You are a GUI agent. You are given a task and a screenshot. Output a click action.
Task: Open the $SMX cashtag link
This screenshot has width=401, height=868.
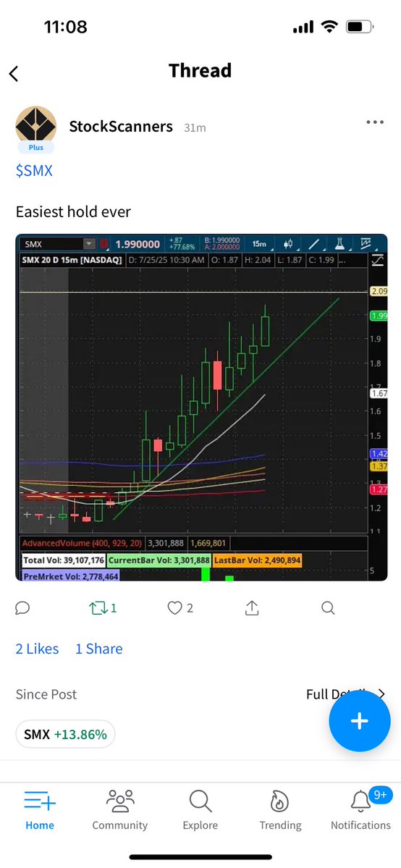(34, 171)
